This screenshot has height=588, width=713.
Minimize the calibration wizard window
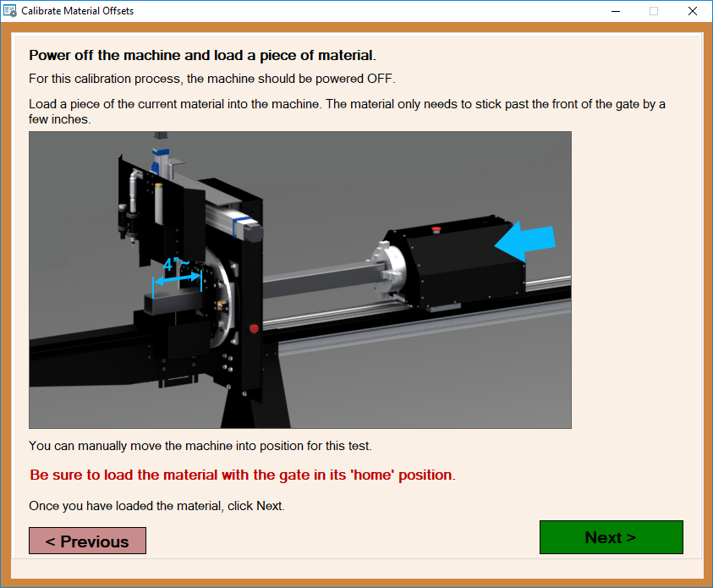click(x=615, y=11)
